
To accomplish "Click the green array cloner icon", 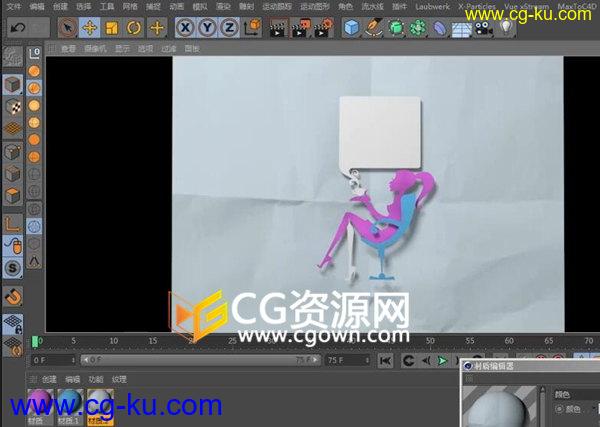I will 418,28.
